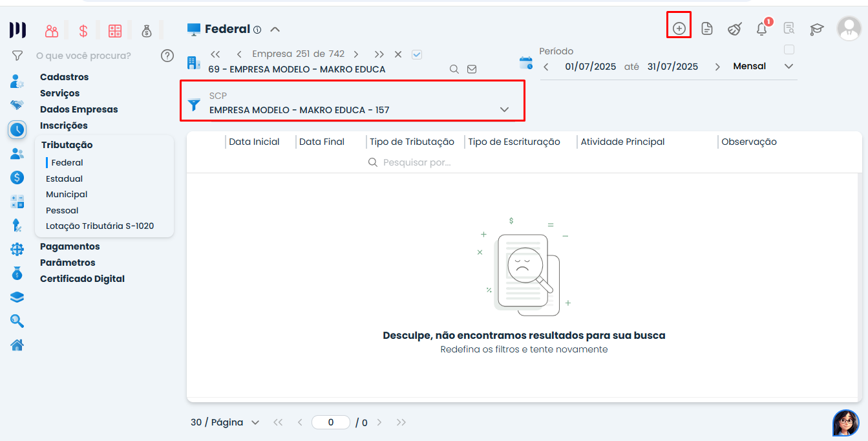Open the arrow with percent sidebar icon
Image resolution: width=868 pixels, height=441 pixels.
[x=17, y=225]
